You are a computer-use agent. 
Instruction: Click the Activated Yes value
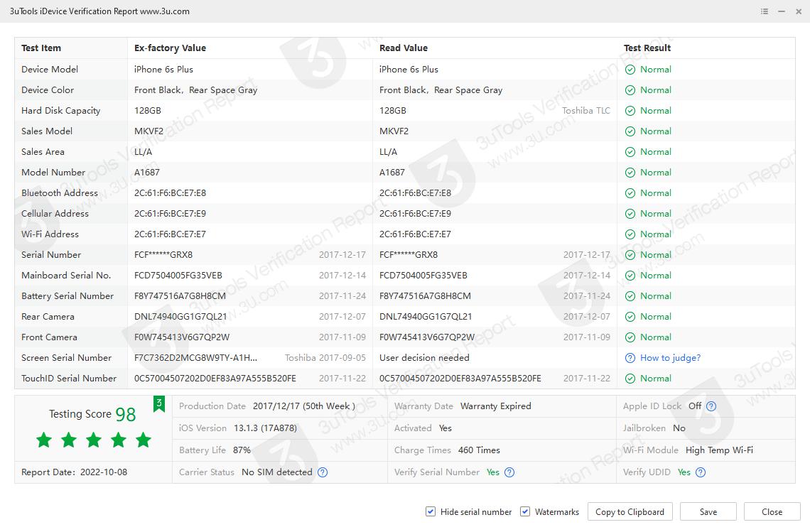[x=445, y=428]
